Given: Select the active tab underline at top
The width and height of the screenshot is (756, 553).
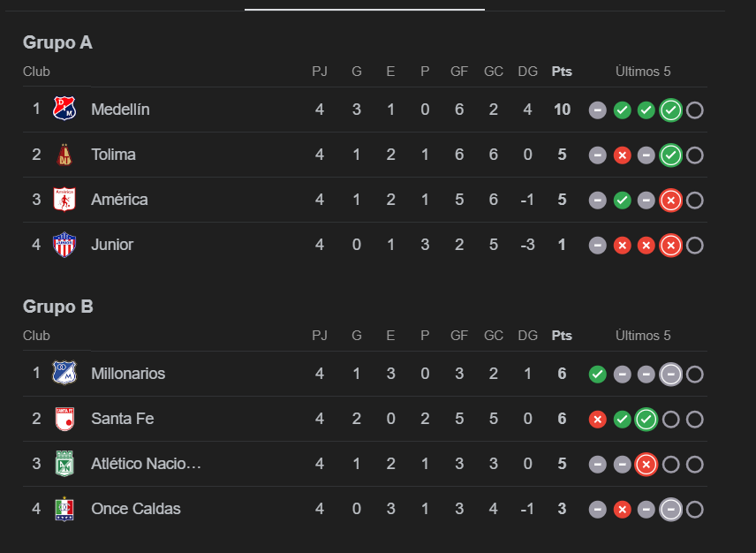Looking at the screenshot, I should pos(365,9).
